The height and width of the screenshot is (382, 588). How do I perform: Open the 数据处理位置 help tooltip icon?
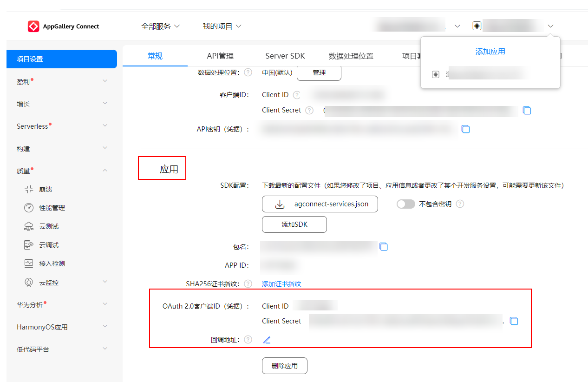pyautogui.click(x=248, y=72)
